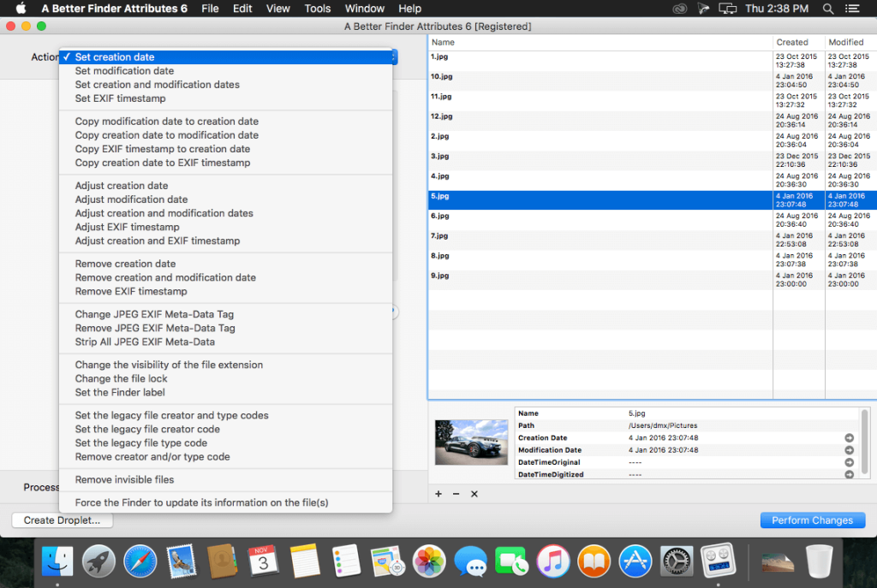Open System Preferences from the Dock

tap(676, 561)
